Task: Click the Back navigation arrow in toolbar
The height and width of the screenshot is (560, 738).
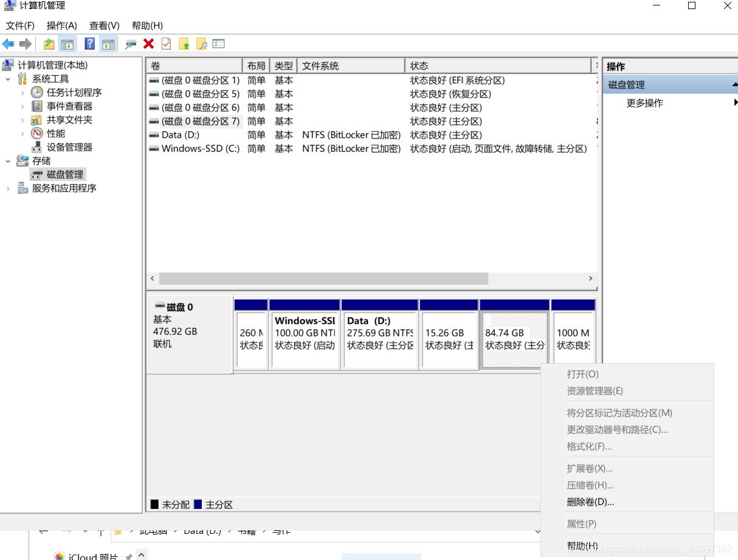Action: pyautogui.click(x=8, y=43)
